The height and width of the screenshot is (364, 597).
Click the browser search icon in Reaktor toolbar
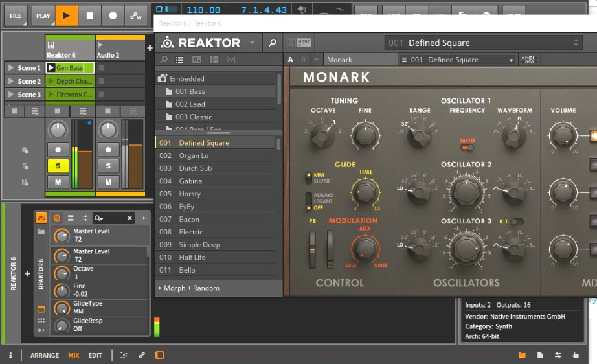(164, 60)
